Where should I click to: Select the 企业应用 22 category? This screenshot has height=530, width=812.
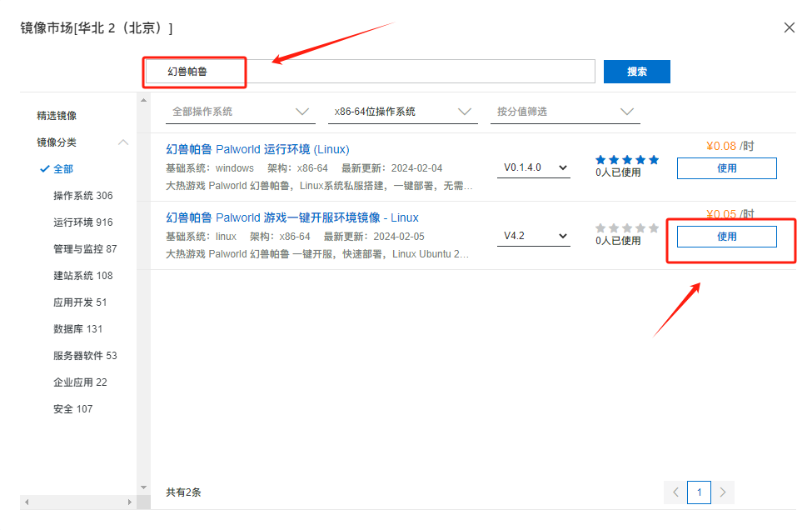point(80,382)
